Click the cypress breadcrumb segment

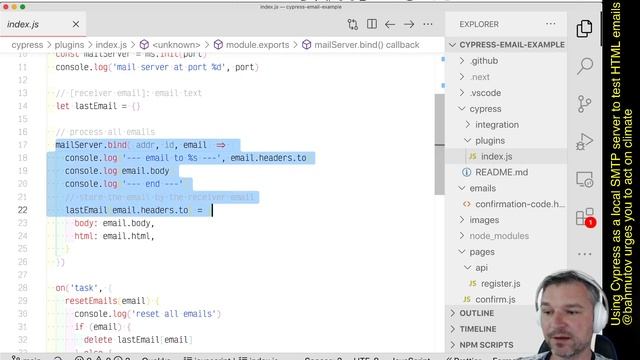tap(27, 45)
